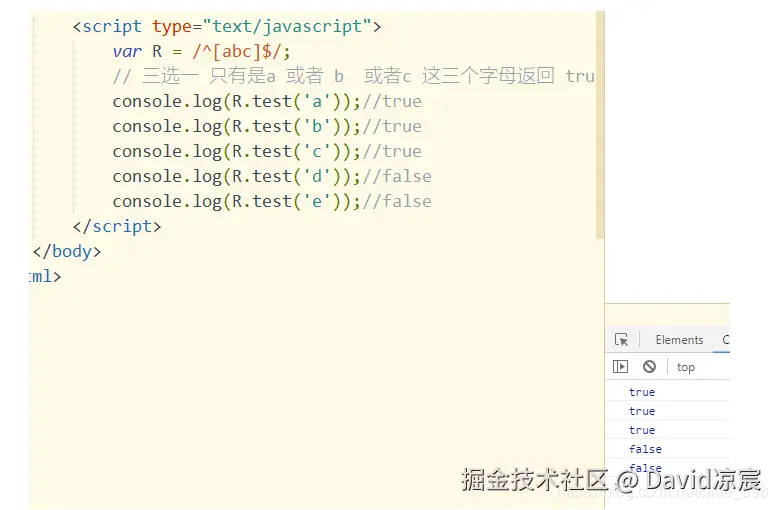Toggle the console sidebar panel icon
The width and height of the screenshot is (778, 510).
620,367
